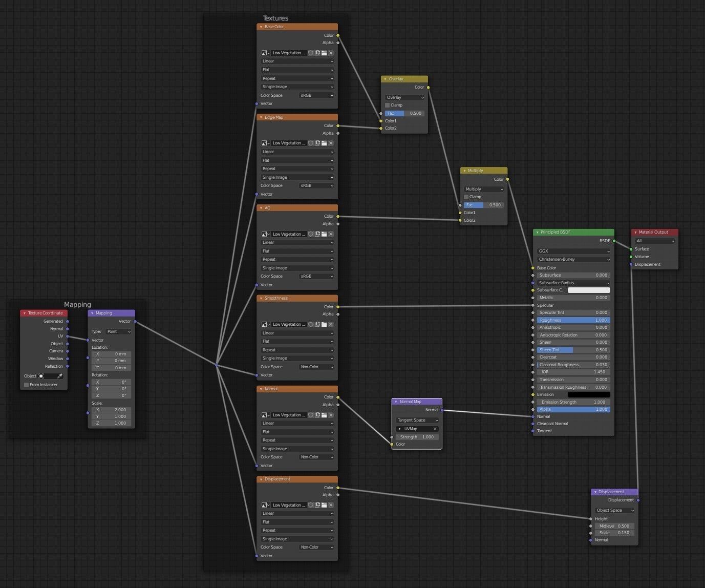The height and width of the screenshot is (588, 705).
Task: Duplicate the image in Displacement texture node
Action: (x=317, y=505)
